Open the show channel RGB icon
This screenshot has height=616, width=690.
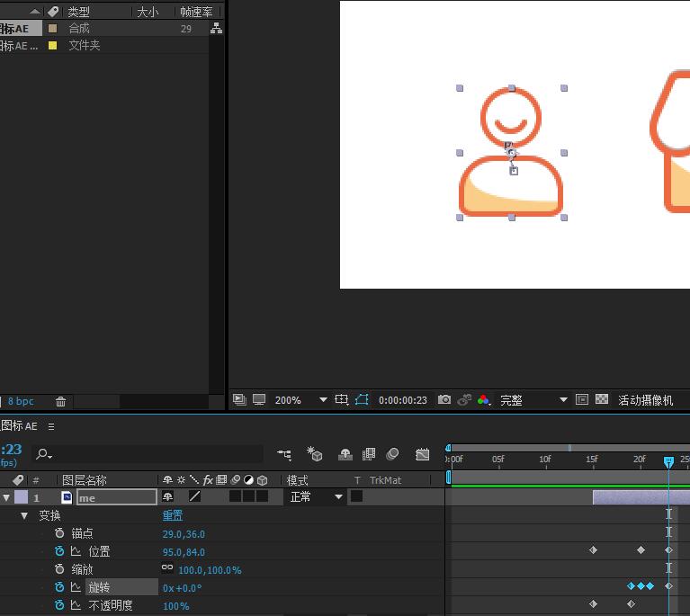click(x=484, y=400)
